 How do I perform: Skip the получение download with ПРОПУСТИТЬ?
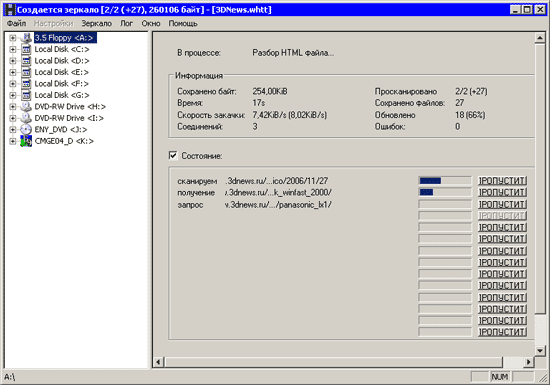coord(503,192)
